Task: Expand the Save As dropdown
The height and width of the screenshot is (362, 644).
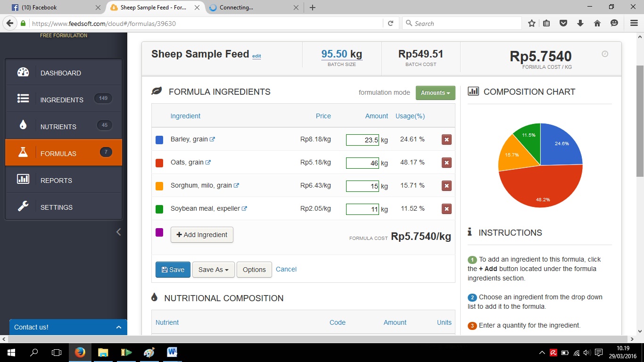Action: (213, 270)
